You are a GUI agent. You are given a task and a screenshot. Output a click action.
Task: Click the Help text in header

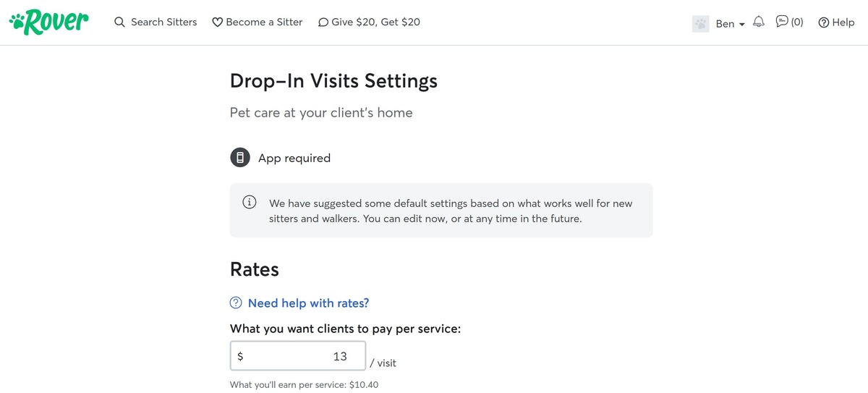click(843, 22)
